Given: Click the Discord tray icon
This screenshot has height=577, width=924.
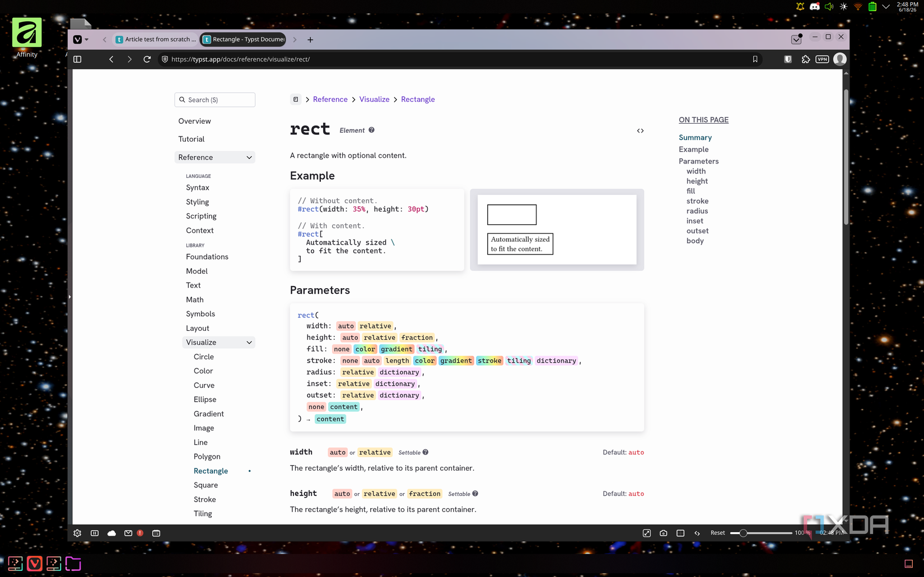Looking at the screenshot, I should tap(815, 7).
